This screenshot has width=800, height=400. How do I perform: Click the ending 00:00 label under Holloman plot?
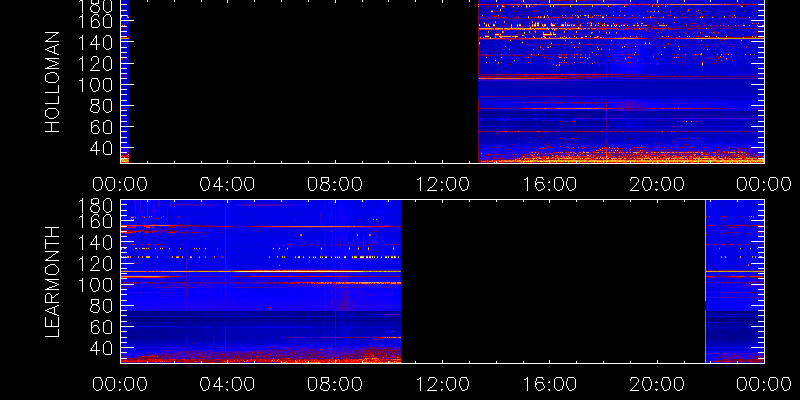tap(764, 184)
